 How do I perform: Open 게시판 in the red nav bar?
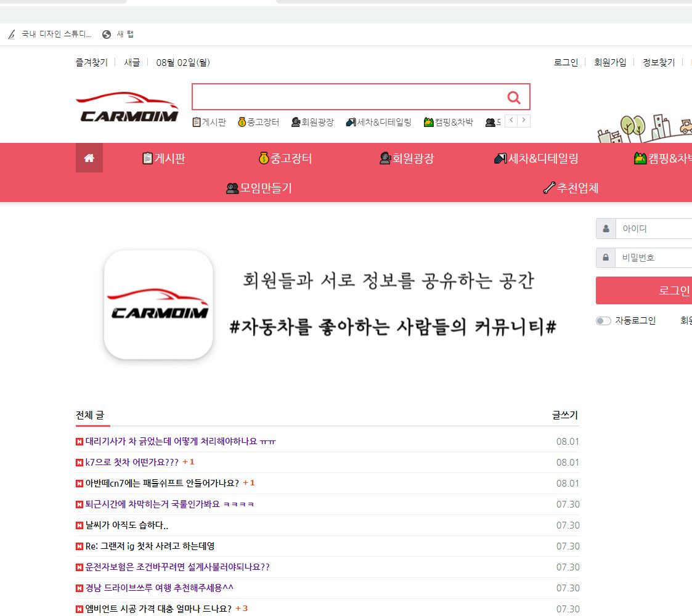[x=164, y=158]
